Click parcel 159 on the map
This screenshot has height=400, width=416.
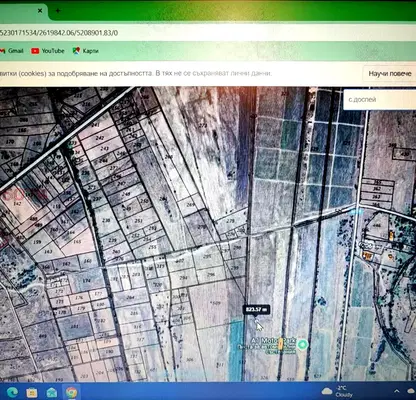[x=37, y=241]
